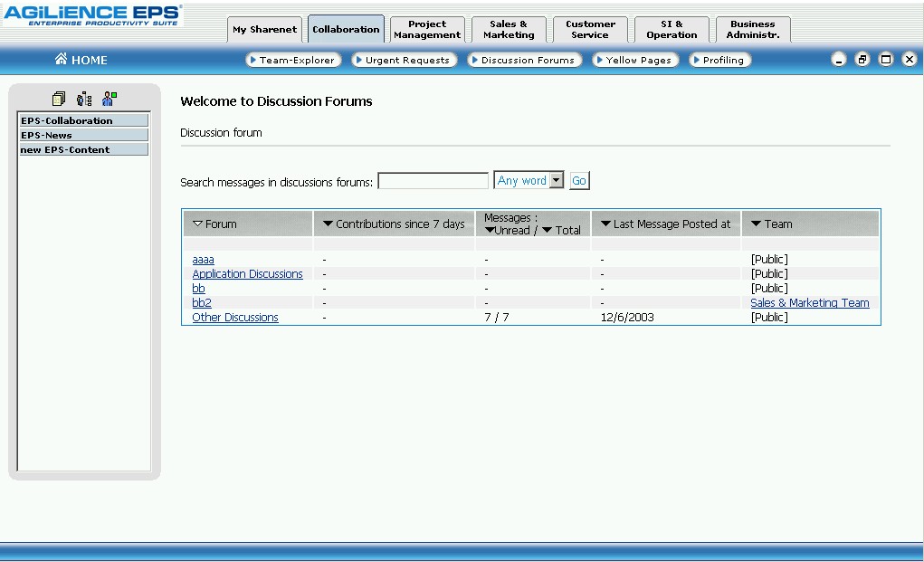Image resolution: width=924 pixels, height=562 pixels.
Task: Go to HOME via house icon
Action: (x=62, y=60)
